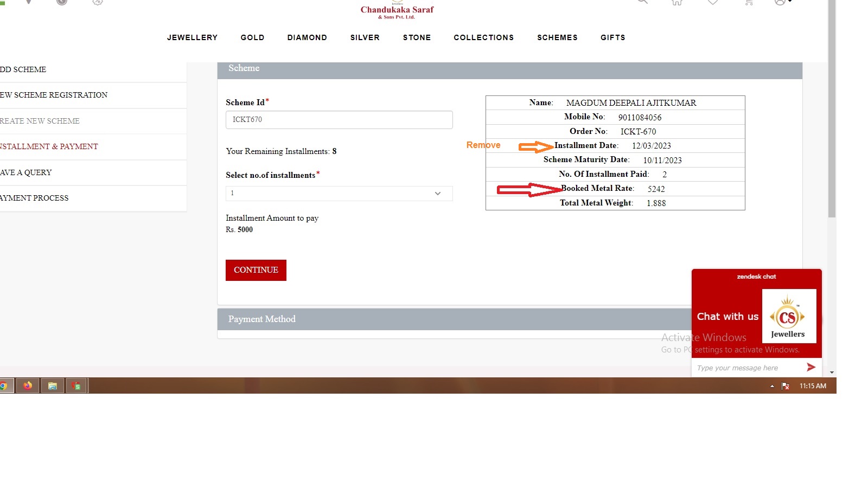This screenshot has width=868, height=488.
Task: Open the file explorer taskbar icon
Action: click(52, 386)
